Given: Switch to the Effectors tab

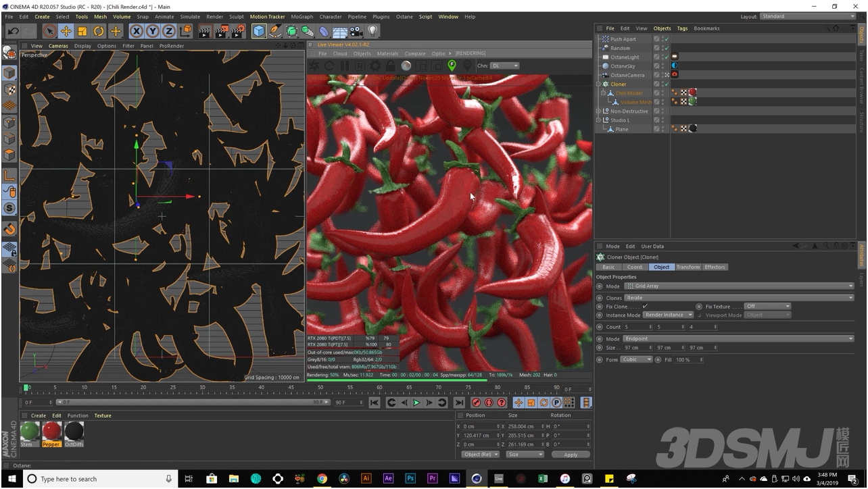Looking at the screenshot, I should pyautogui.click(x=715, y=267).
